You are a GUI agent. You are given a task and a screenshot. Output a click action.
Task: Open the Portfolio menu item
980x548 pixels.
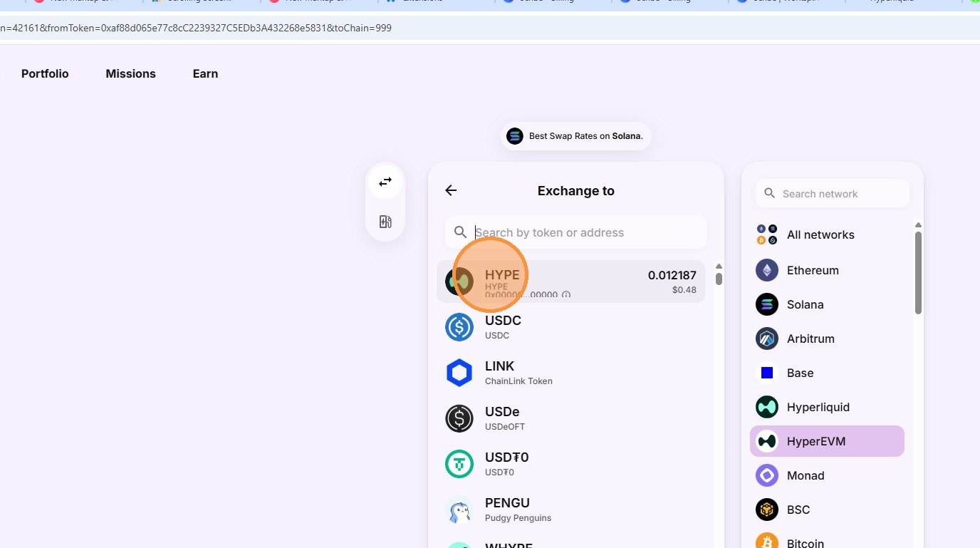pos(45,73)
